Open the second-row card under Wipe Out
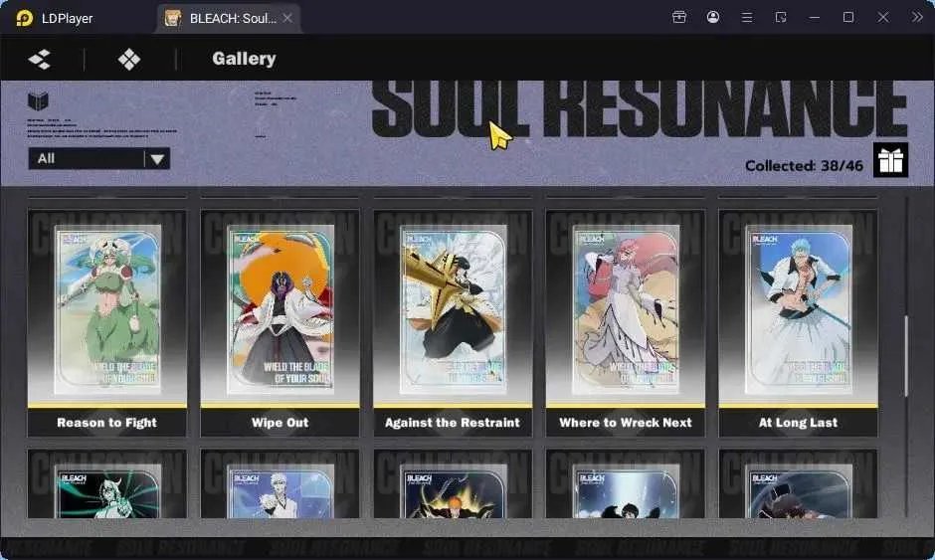Screen dimensions: 935x560 coord(280,484)
